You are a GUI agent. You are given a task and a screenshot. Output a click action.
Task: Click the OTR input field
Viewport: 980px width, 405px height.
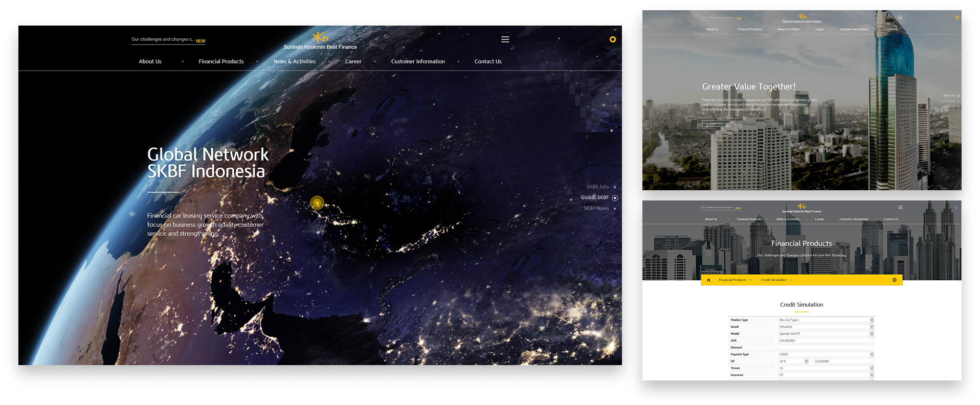pos(826,341)
